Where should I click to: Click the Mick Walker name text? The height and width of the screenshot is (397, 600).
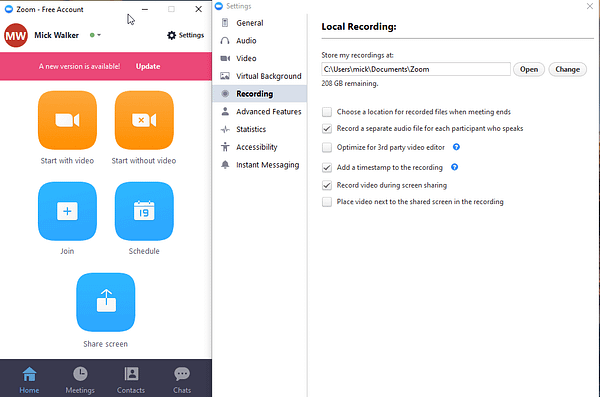click(x=57, y=35)
